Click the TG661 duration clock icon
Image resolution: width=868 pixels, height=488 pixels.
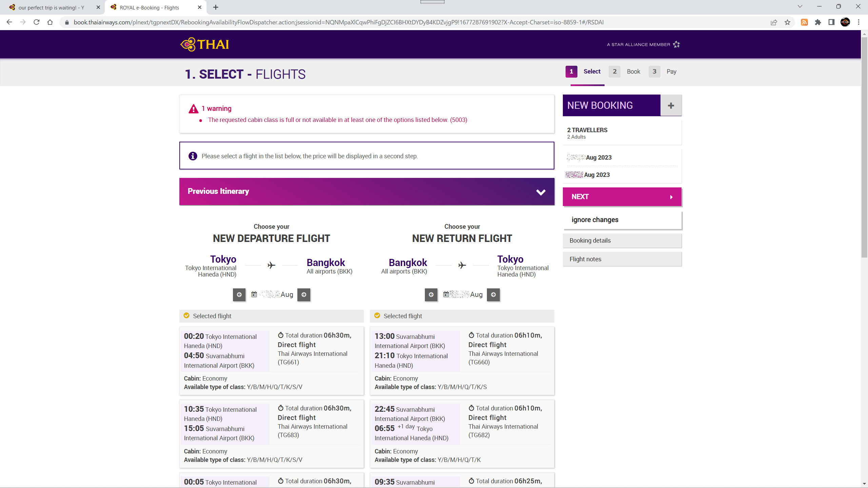280,335
